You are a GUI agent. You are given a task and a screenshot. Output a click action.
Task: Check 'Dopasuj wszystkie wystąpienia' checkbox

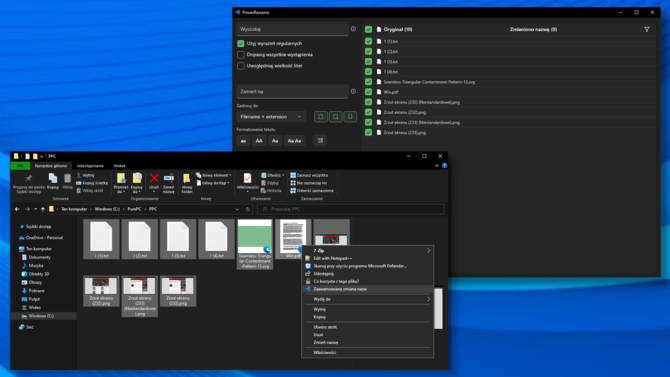pyautogui.click(x=241, y=55)
